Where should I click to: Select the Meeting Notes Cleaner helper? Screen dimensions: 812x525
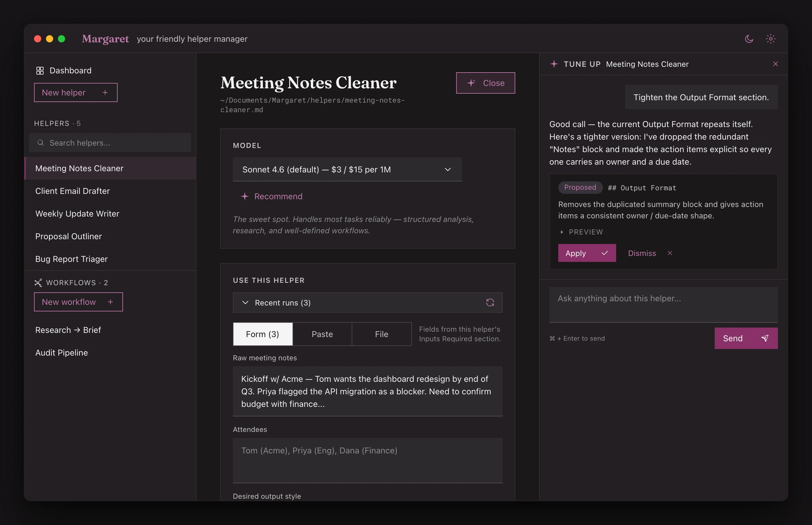[x=110, y=168]
